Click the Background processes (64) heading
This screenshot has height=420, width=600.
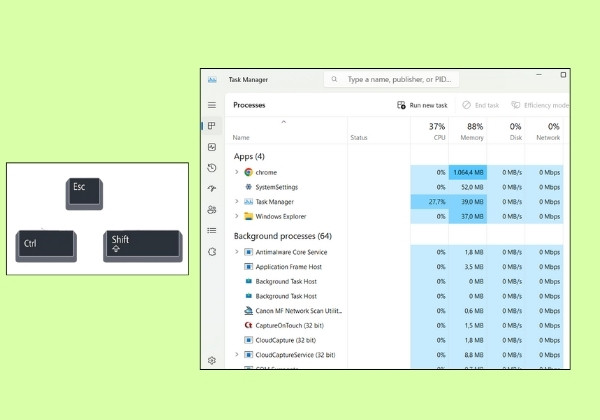(x=283, y=236)
